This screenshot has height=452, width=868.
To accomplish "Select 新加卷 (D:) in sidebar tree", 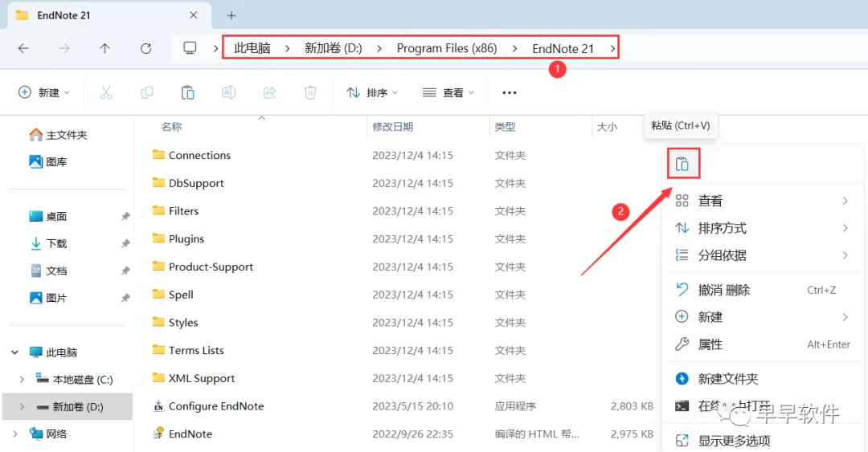I will (68, 406).
